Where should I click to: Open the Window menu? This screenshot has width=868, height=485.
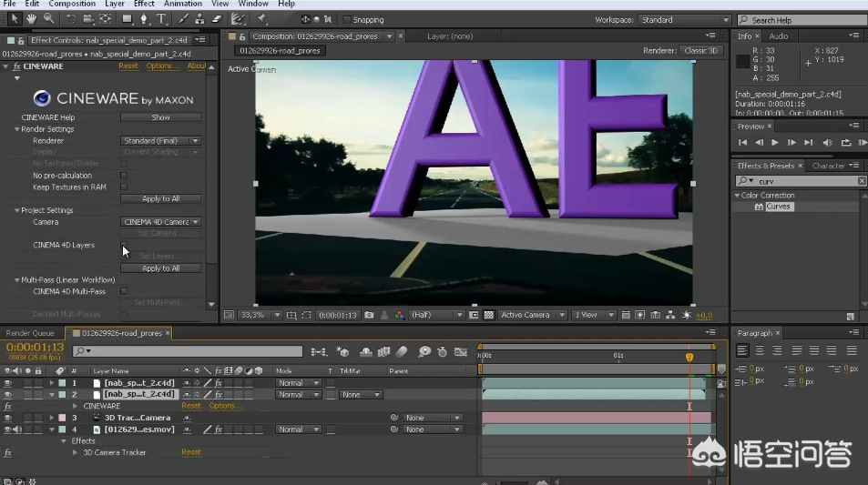(x=253, y=4)
